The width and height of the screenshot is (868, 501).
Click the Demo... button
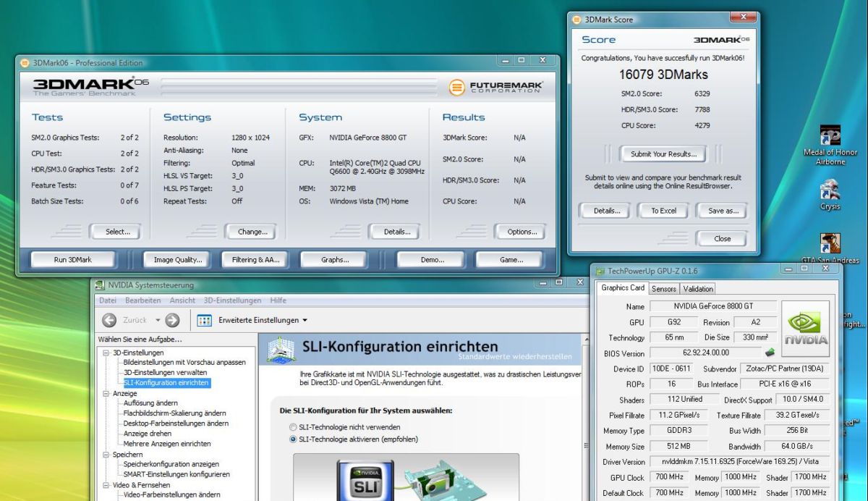[432, 259]
